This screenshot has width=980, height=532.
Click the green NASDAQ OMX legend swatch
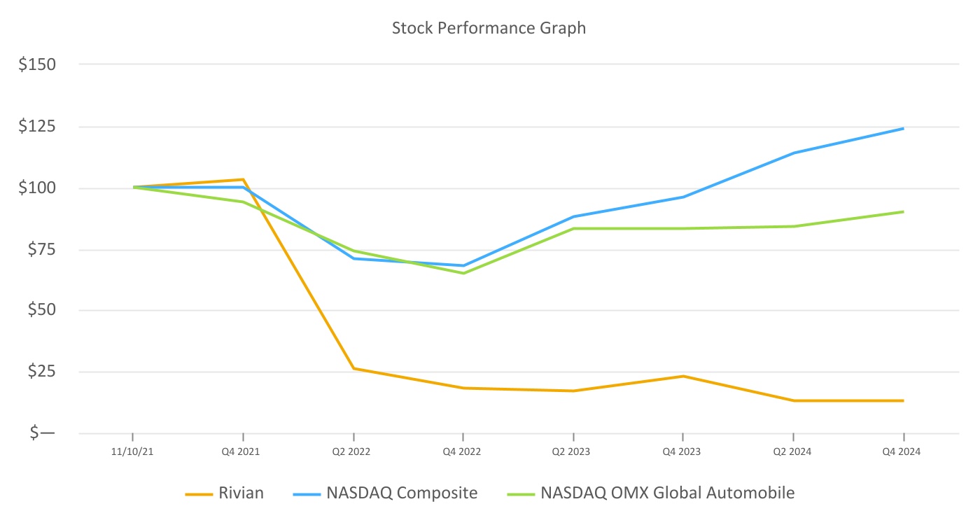(521, 493)
